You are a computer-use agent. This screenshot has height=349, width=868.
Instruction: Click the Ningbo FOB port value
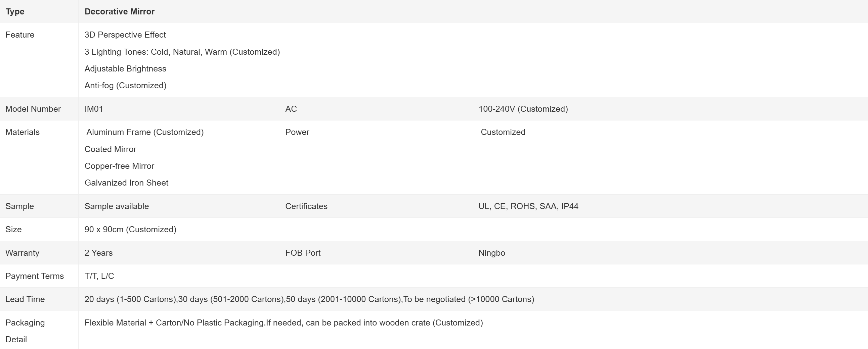[492, 253]
